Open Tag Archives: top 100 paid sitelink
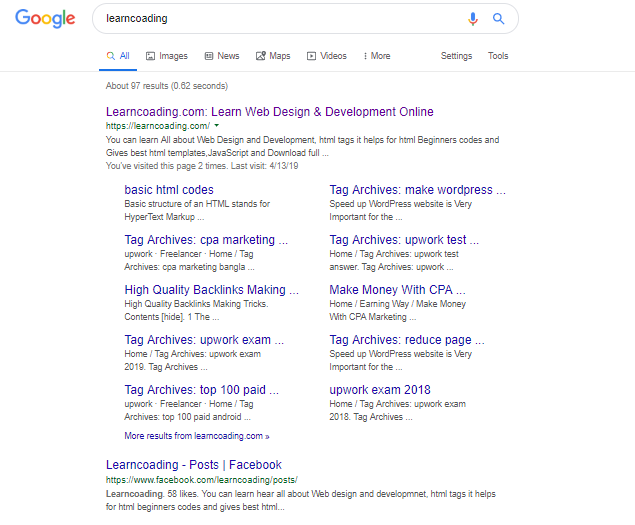 point(202,390)
